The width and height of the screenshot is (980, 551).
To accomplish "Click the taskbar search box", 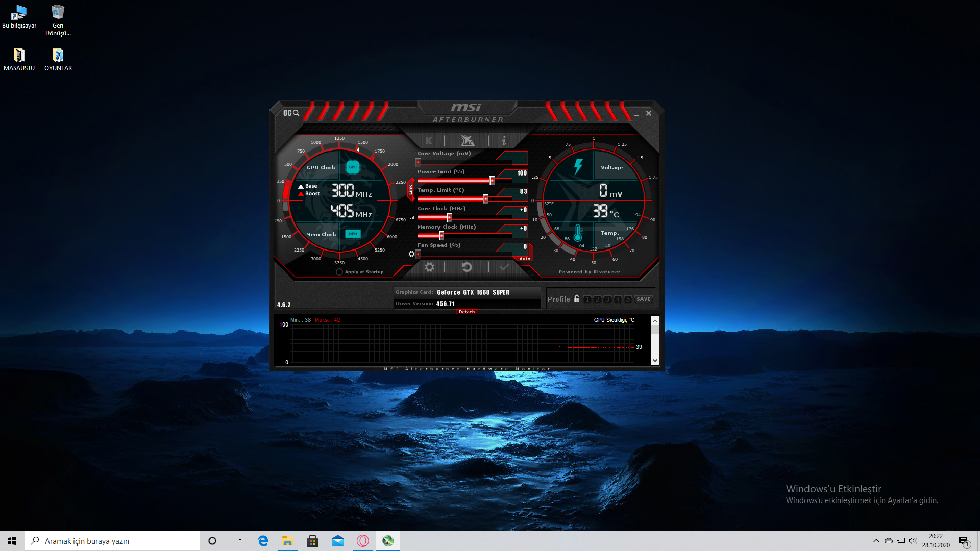I will tap(112, 541).
